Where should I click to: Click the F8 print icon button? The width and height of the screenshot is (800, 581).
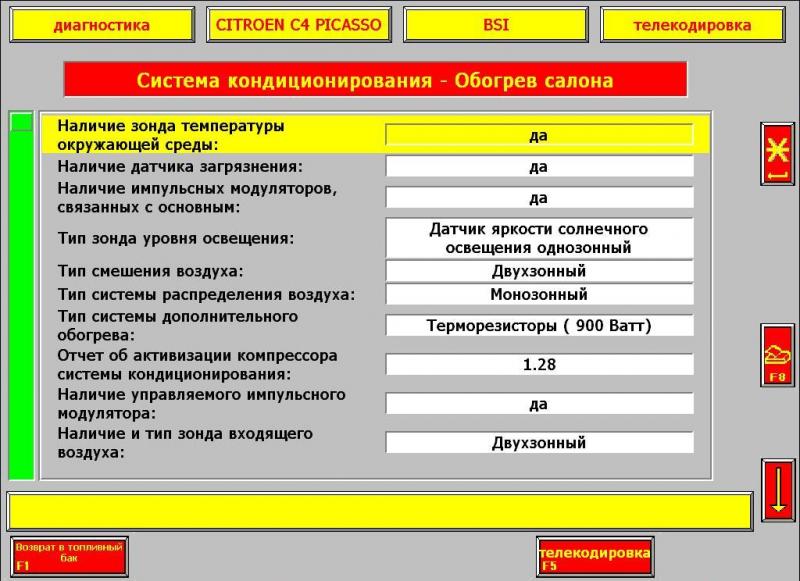777,355
